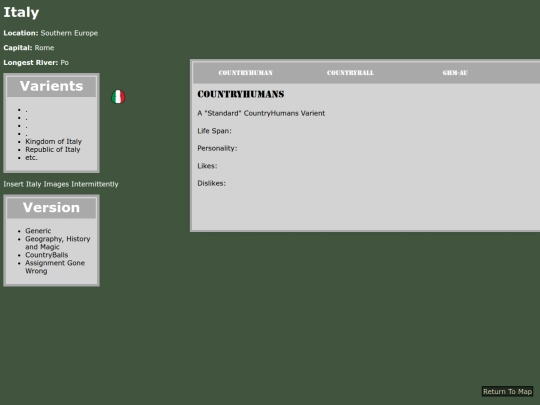The width and height of the screenshot is (540, 405).
Task: Click 'Insert Italy Images Intermittently' text
Action: [61, 184]
